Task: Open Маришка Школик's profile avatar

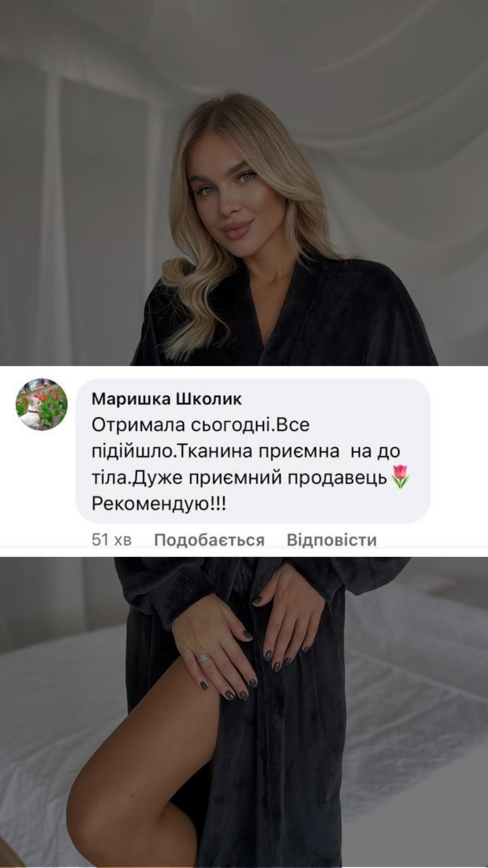Action: point(42,404)
